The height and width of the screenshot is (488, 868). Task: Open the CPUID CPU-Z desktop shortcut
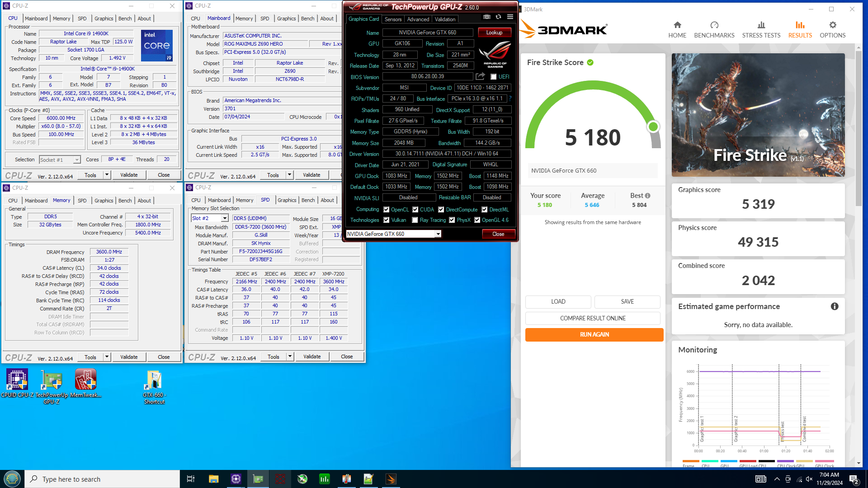point(17,383)
